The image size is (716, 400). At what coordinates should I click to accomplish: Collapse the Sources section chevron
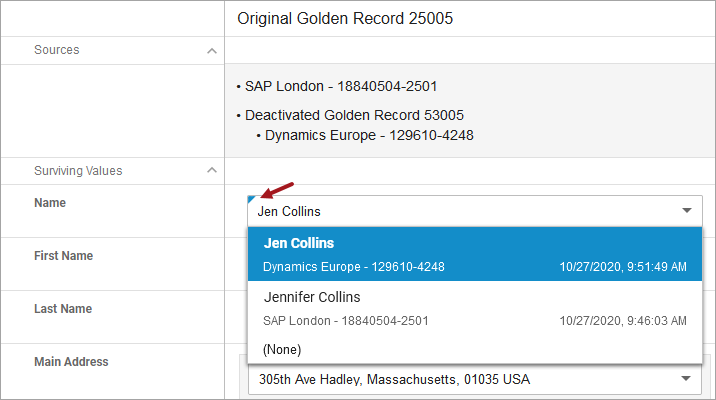coord(210,50)
